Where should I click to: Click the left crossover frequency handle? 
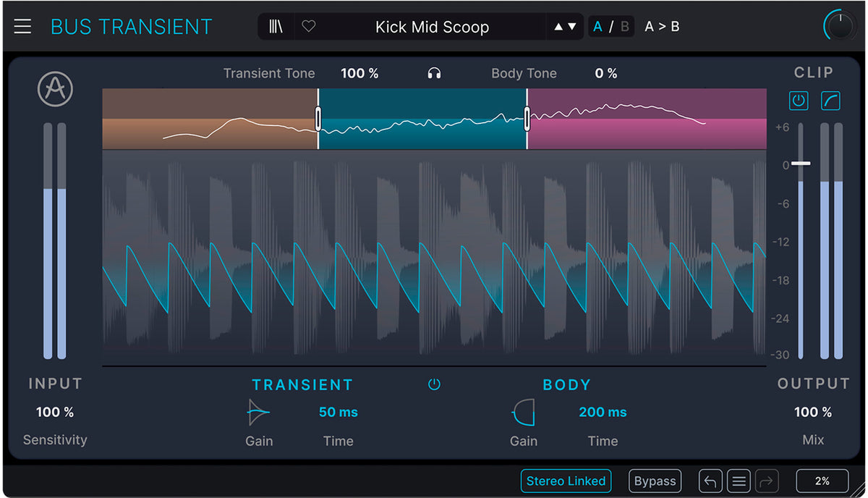click(x=318, y=119)
